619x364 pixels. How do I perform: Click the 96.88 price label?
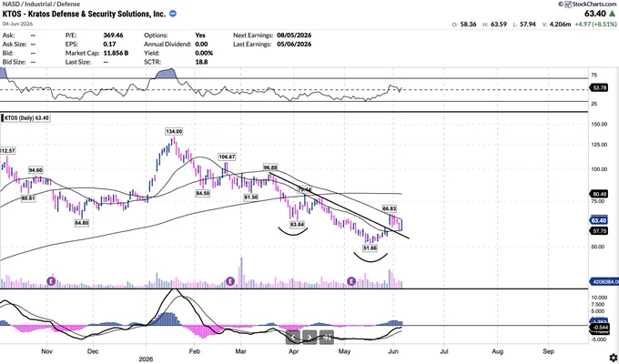pyautogui.click(x=271, y=167)
